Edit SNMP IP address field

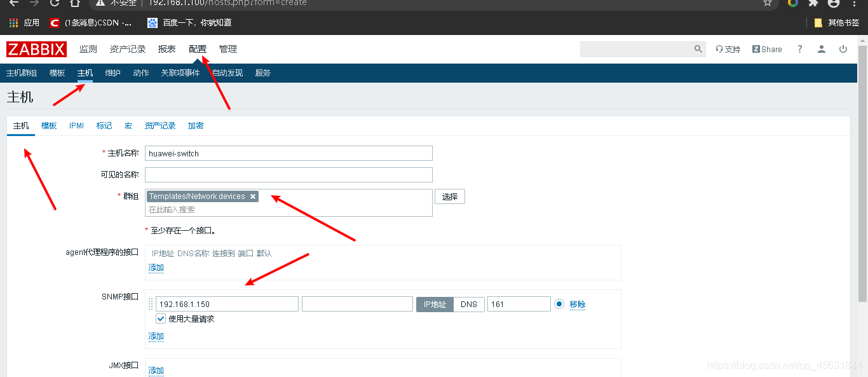227,304
